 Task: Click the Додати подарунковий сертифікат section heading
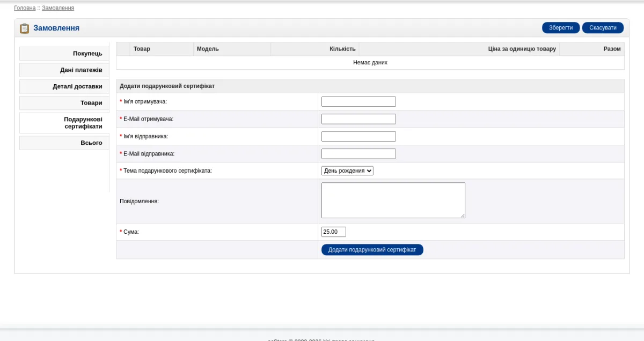(167, 86)
